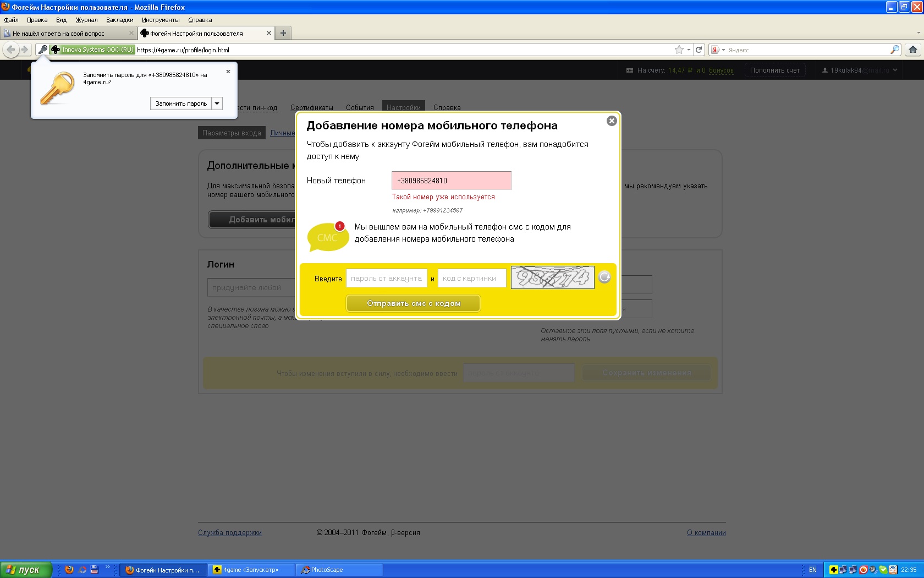The image size is (924, 578).
Task: Open the Правка menu
Action: pos(37,20)
